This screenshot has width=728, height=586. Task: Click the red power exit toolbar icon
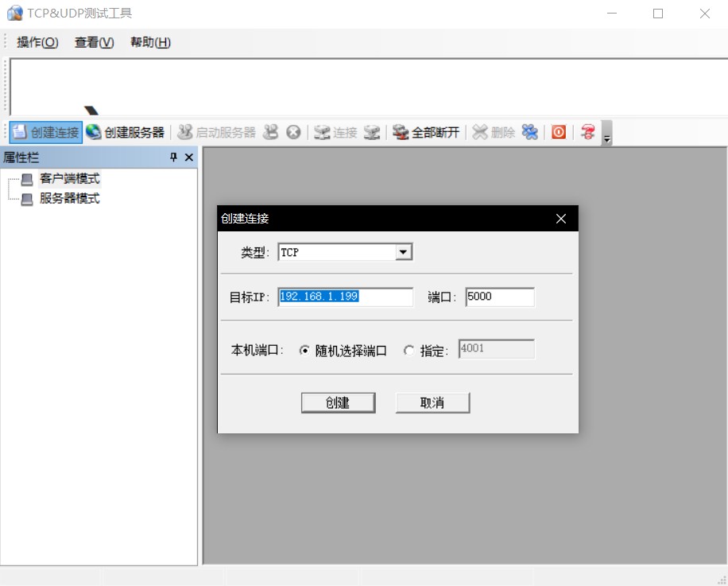point(559,132)
